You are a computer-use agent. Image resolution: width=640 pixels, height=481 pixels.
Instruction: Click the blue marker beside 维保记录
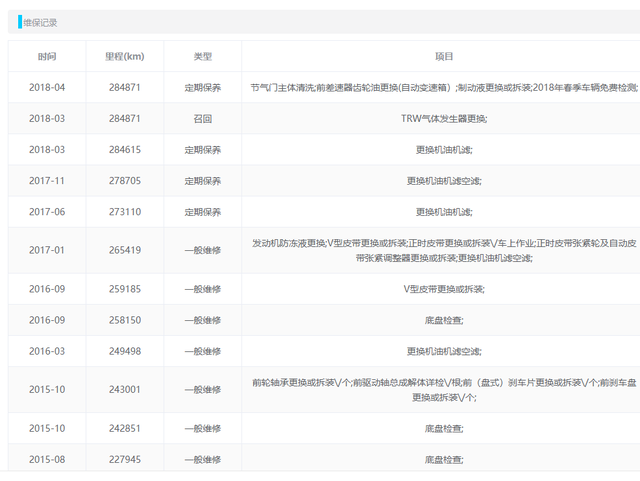point(19,22)
